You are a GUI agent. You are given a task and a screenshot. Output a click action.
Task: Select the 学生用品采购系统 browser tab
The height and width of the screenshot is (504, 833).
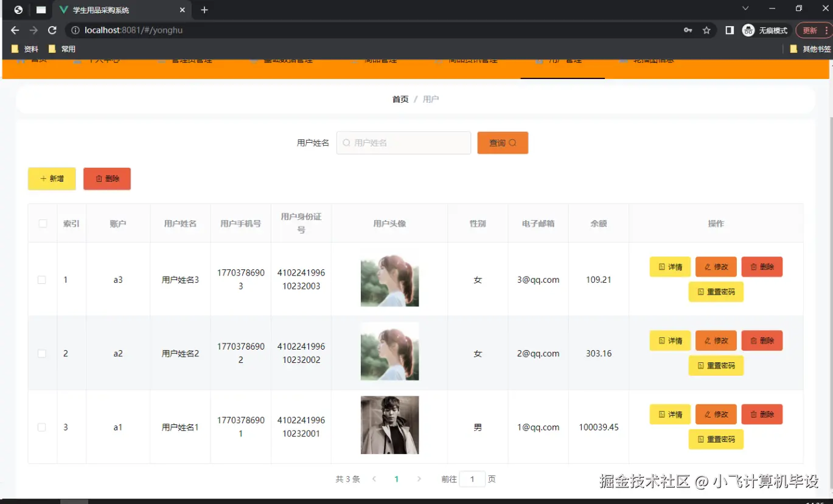pyautogui.click(x=122, y=10)
